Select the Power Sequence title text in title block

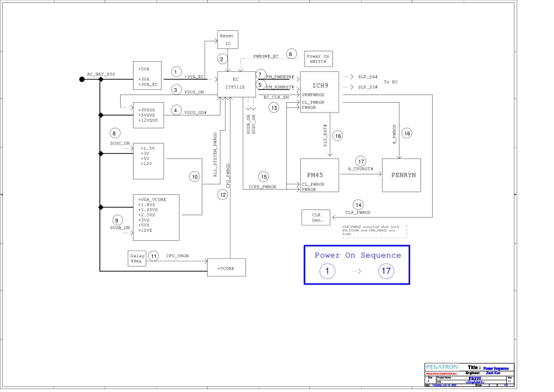click(x=496, y=368)
